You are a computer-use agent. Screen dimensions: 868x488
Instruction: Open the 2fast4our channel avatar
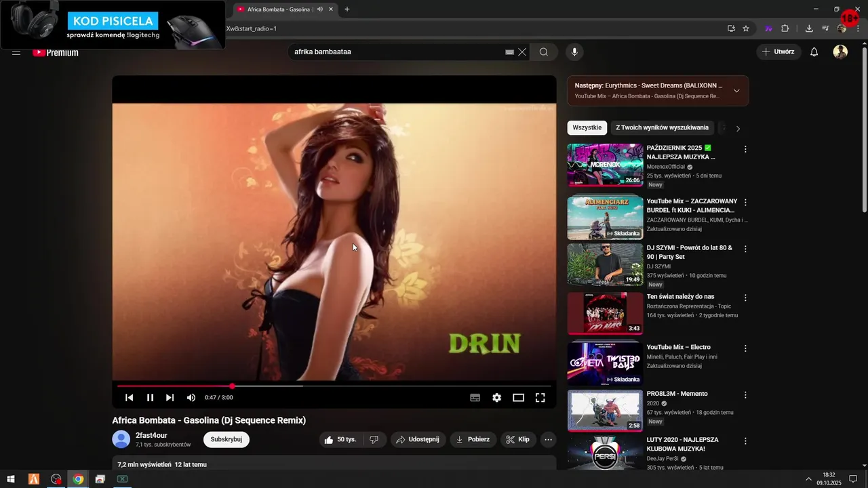point(121,439)
